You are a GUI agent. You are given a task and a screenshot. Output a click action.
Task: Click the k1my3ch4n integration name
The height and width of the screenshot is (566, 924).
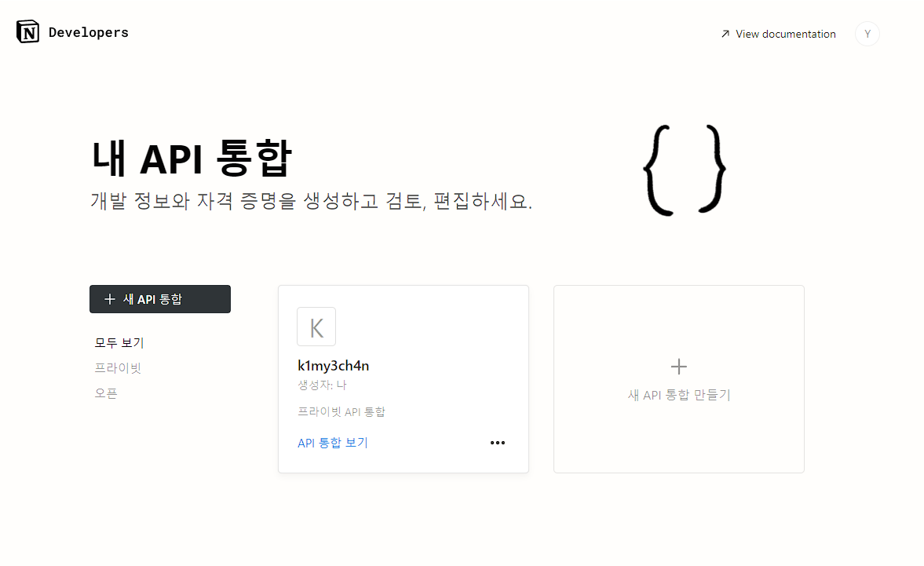coord(334,366)
